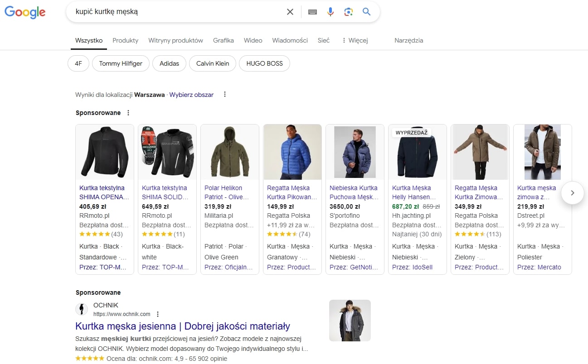Click the blue magnifier search icon
This screenshot has height=364, width=588.
tap(366, 12)
